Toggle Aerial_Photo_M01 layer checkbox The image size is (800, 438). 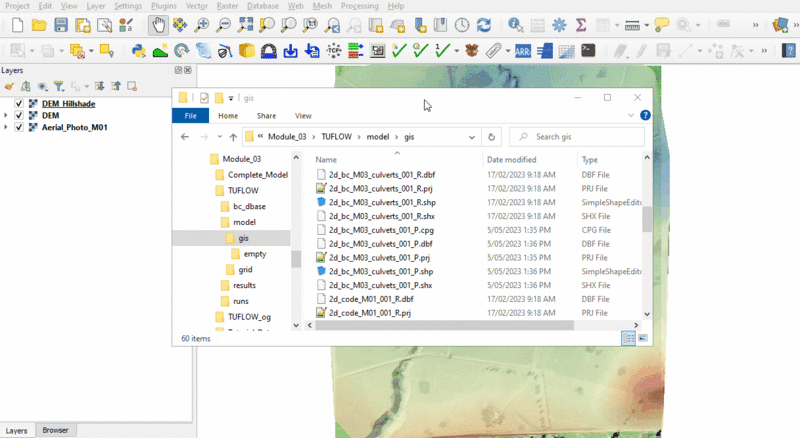point(19,128)
